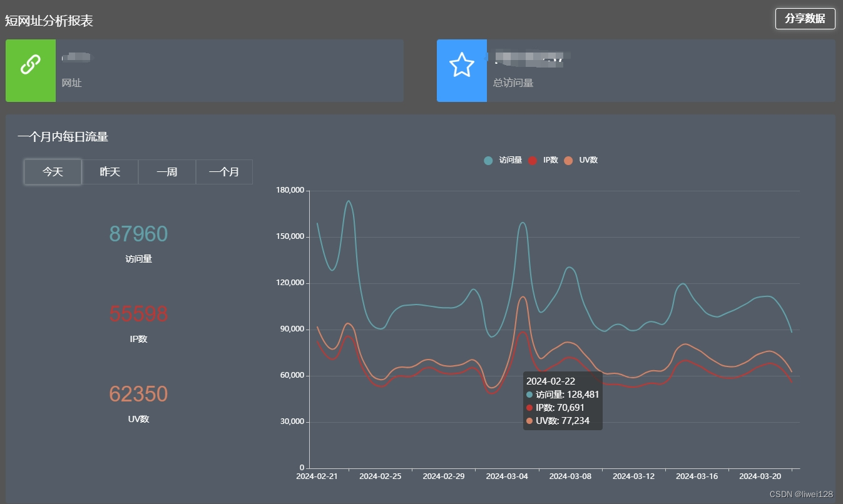This screenshot has height=504, width=843.
Task: Click the 55598 IP count value
Action: [x=138, y=314]
